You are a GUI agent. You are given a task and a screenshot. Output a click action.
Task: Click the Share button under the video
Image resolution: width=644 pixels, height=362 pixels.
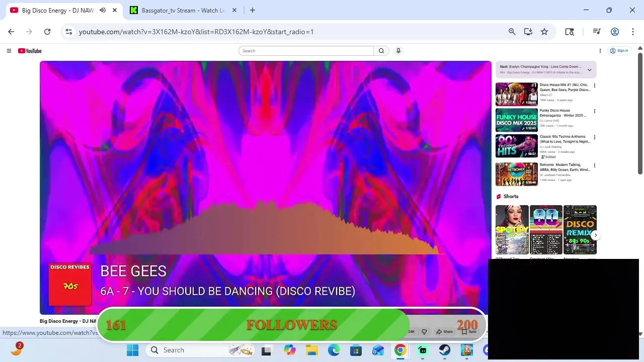[445, 332]
